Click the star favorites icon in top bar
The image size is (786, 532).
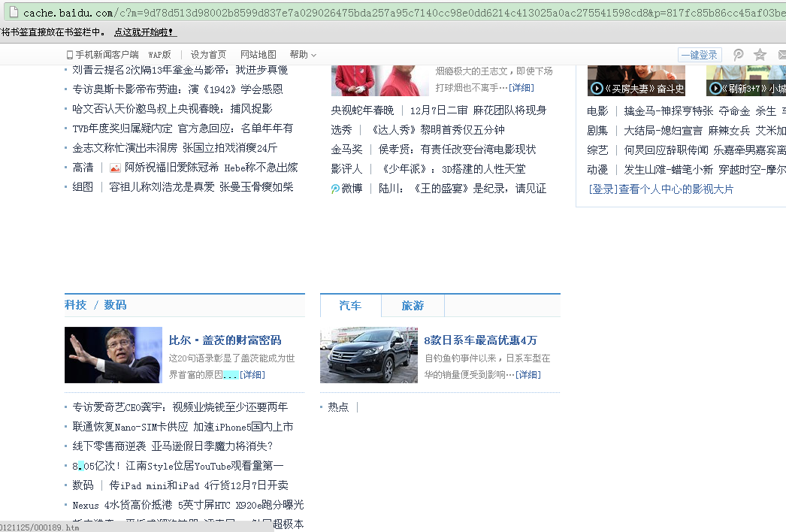[x=760, y=55]
